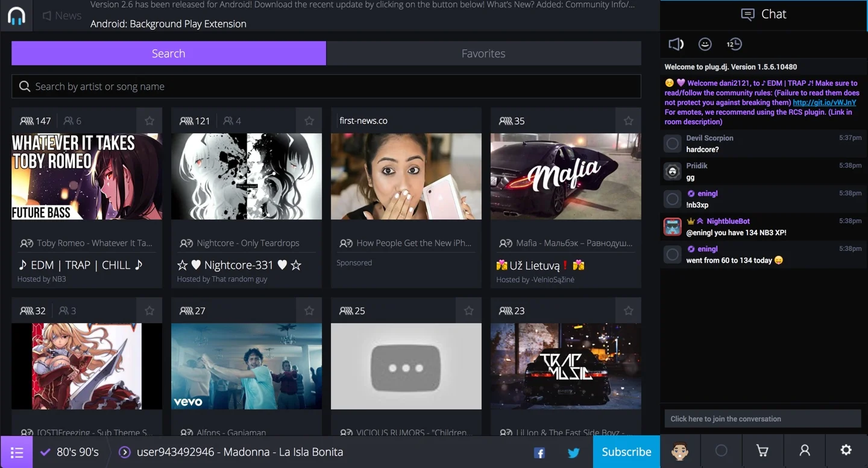Click the 147 users count icon
This screenshot has height=468, width=868.
click(27, 121)
